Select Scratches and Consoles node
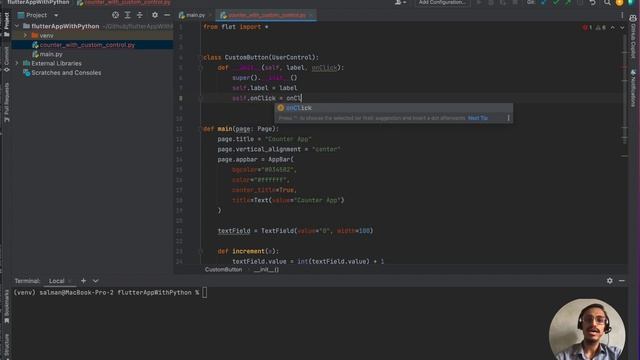 pyautogui.click(x=66, y=73)
